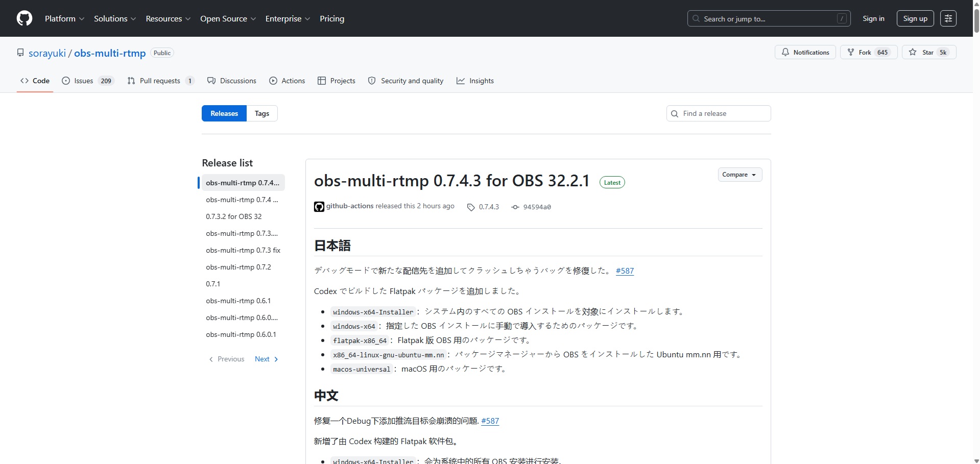The width and height of the screenshot is (980, 464).
Task: Open the Pull requests tab
Action: (x=160, y=81)
